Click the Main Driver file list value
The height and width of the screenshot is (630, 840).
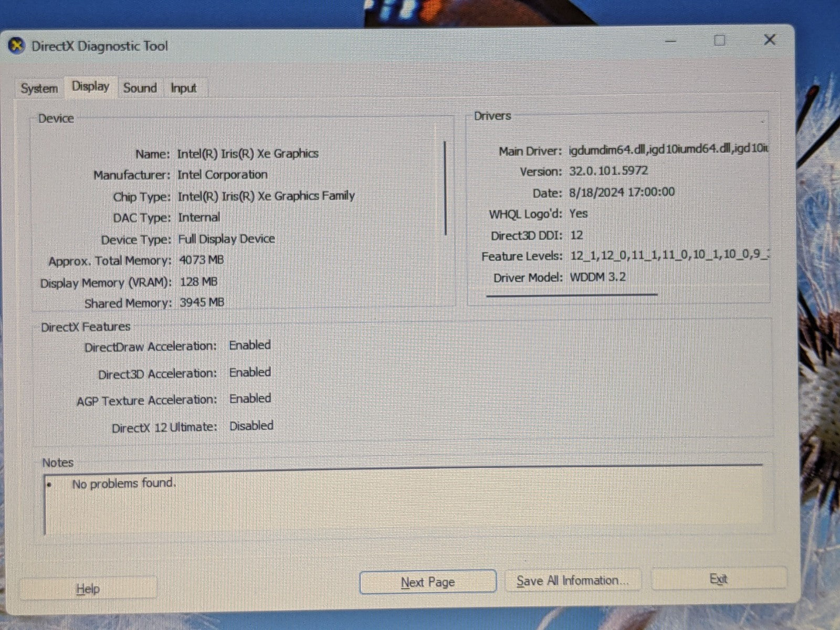pyautogui.click(x=668, y=150)
